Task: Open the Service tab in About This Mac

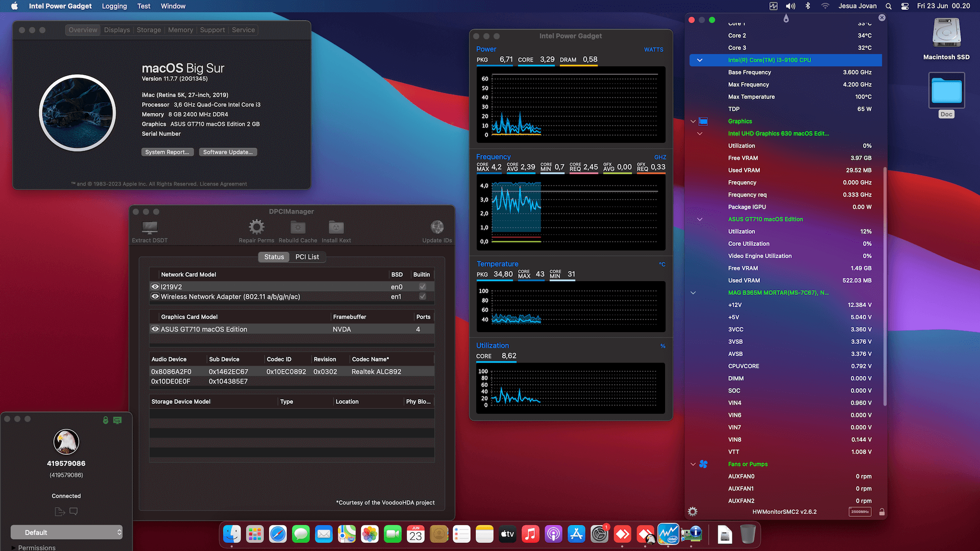Action: pos(243,30)
